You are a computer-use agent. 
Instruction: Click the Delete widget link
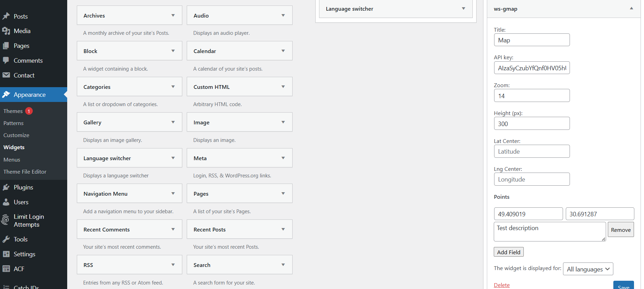click(502, 285)
